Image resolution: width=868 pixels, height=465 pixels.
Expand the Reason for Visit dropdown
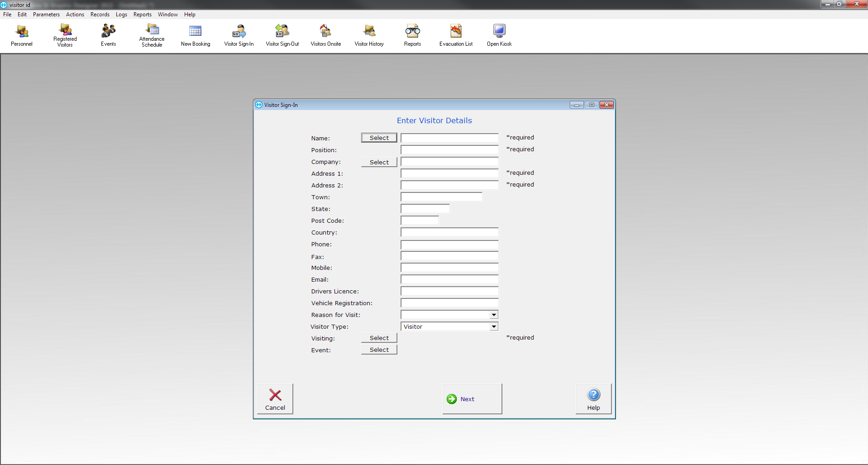tap(494, 315)
